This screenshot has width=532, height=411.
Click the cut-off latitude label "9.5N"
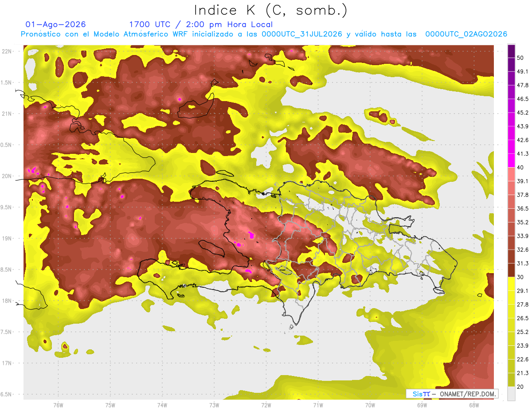click(7, 207)
